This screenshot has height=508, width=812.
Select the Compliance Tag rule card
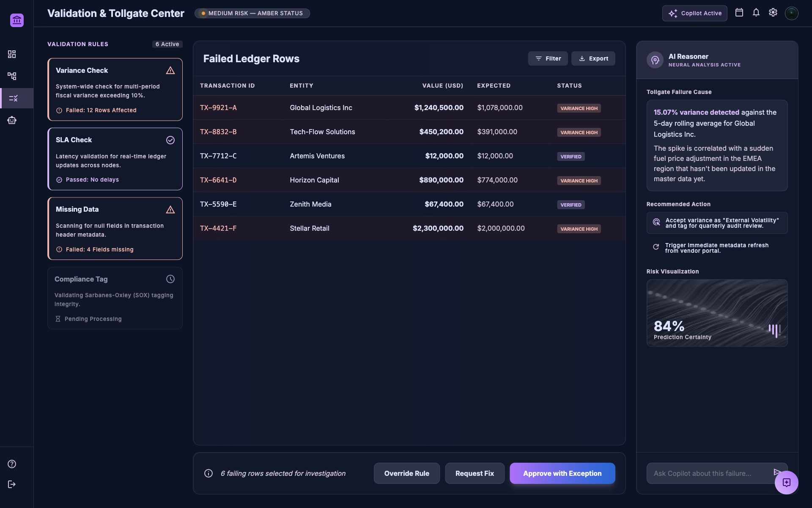click(x=115, y=298)
